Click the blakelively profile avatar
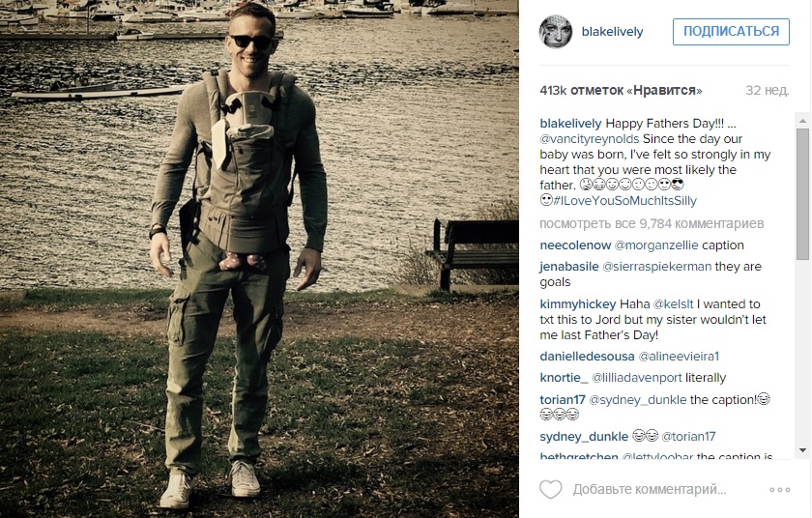812x518 pixels. coord(556,32)
